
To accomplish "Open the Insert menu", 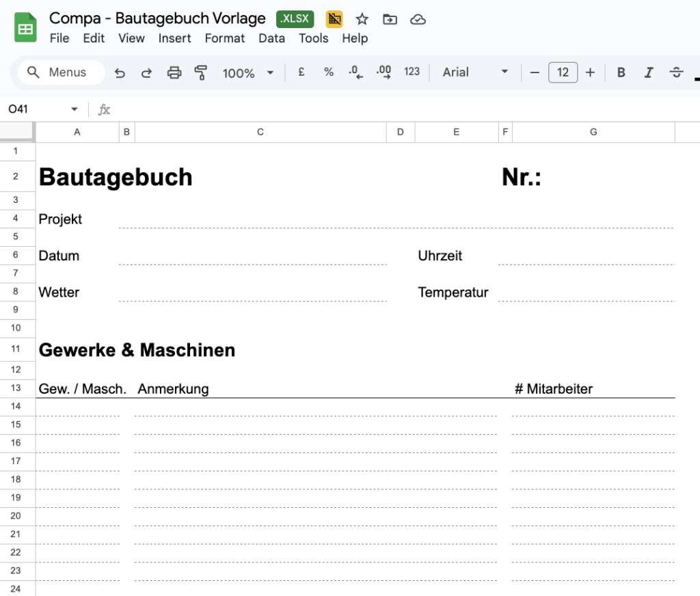I will (x=174, y=38).
